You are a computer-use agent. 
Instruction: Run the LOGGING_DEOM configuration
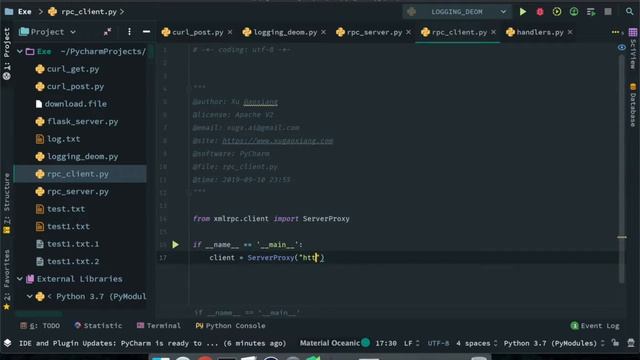[x=523, y=12]
